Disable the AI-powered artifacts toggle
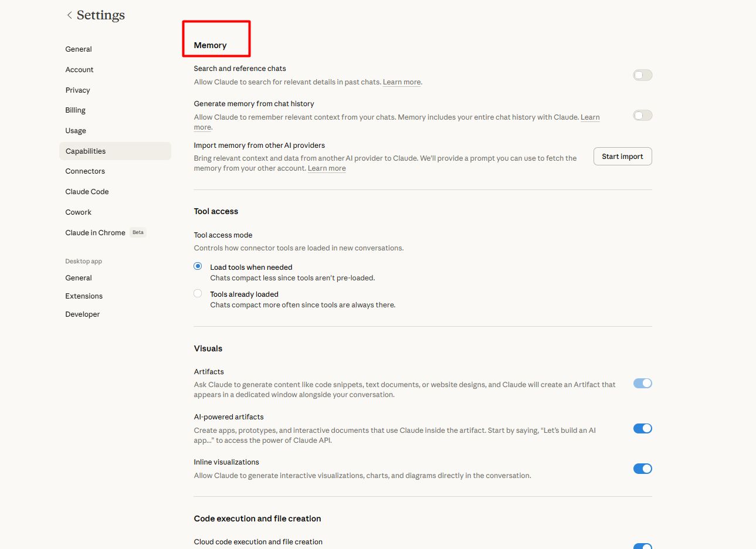 (643, 428)
